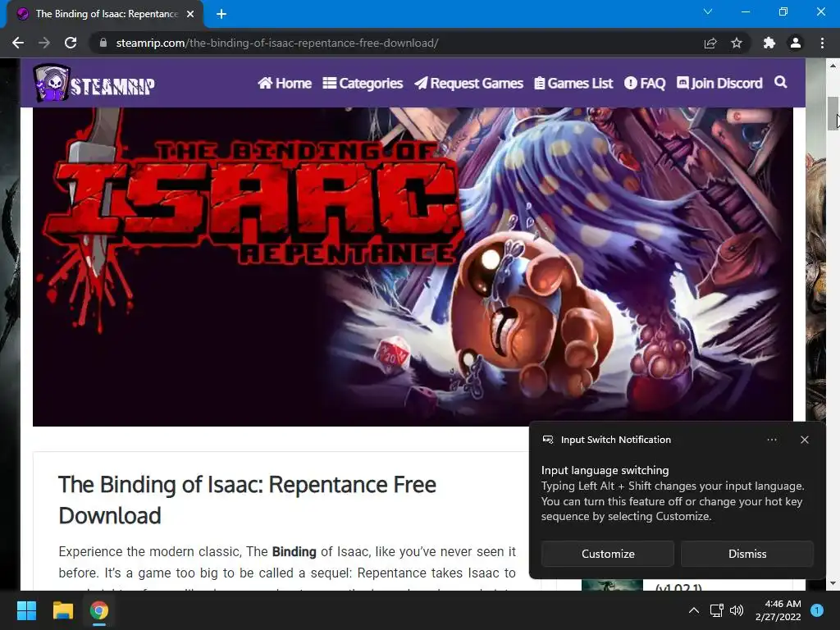Viewport: 840px width, 630px height.
Task: Show hidden tray icons chevron
Action: 694,610
